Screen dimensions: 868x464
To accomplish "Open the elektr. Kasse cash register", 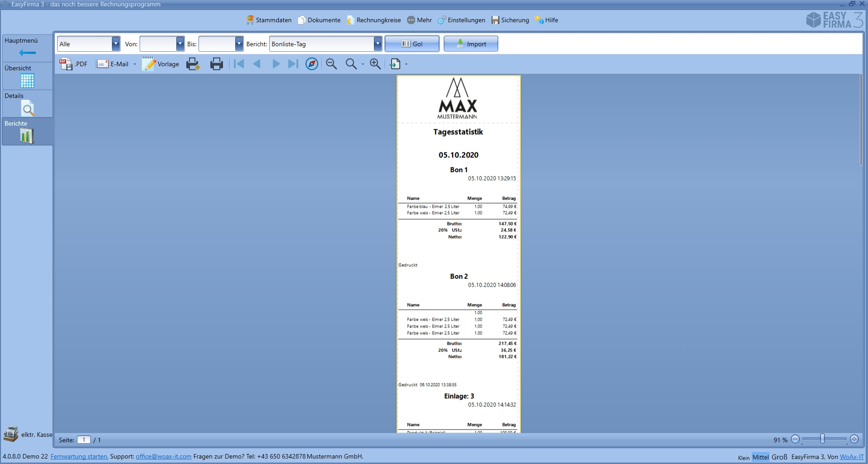I will coord(28,434).
